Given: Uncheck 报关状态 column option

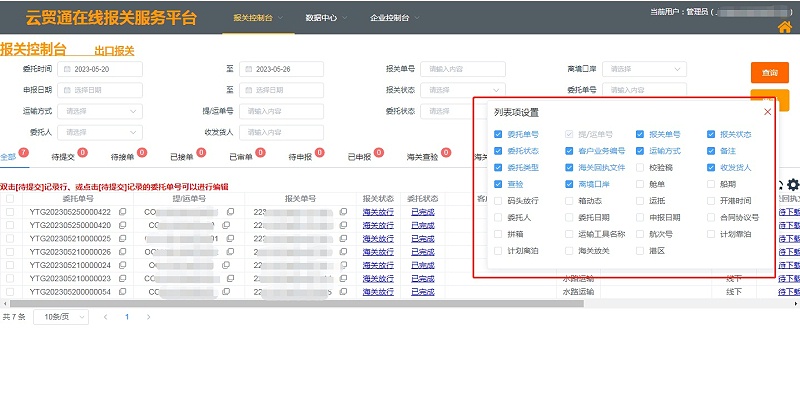Looking at the screenshot, I should pyautogui.click(x=711, y=134).
